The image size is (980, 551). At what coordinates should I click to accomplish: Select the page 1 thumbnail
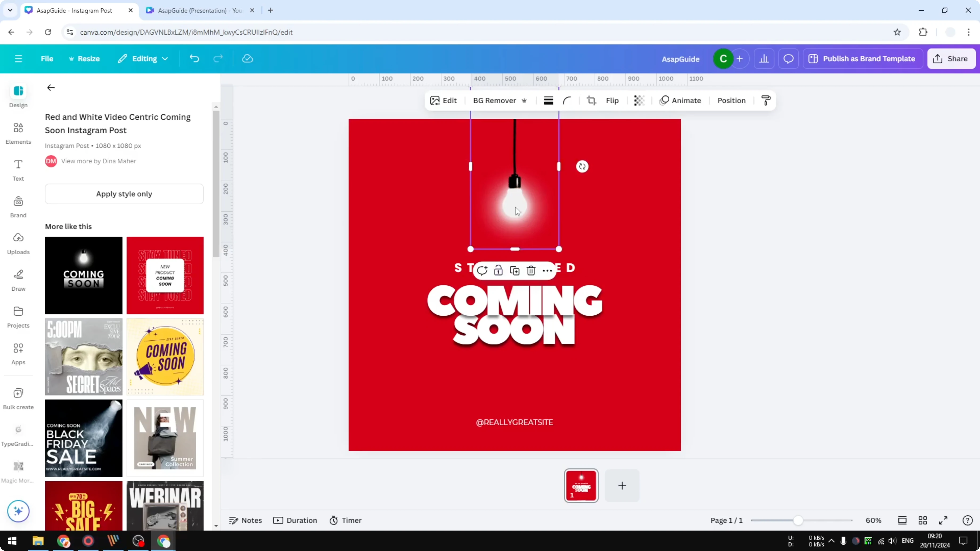(581, 486)
